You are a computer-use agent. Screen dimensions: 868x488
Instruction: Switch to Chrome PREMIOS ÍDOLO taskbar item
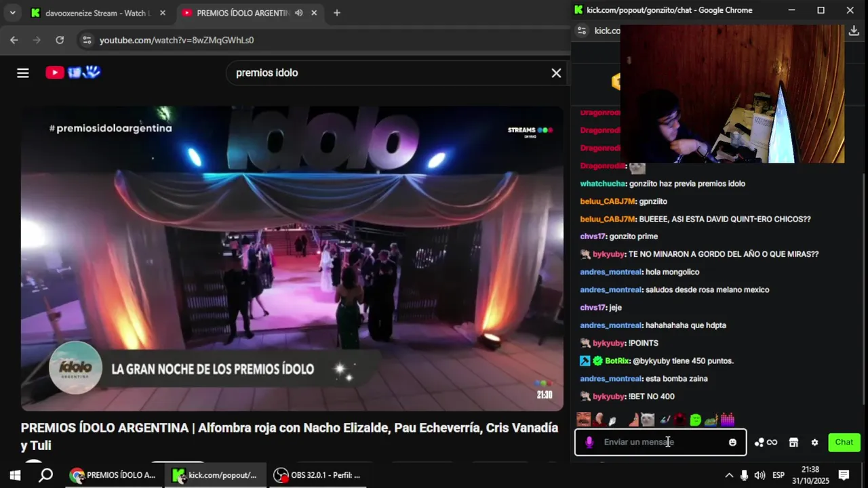pyautogui.click(x=113, y=475)
